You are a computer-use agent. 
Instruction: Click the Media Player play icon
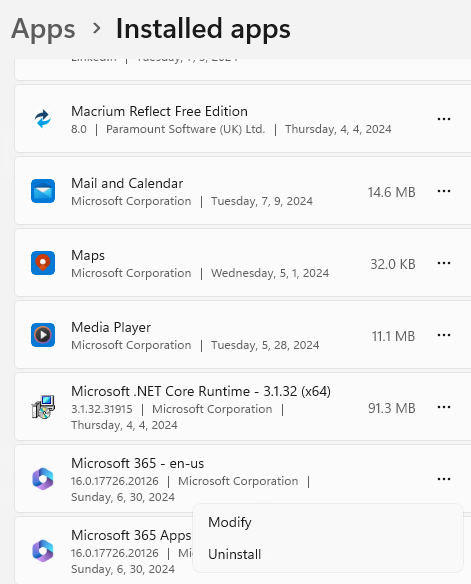[43, 335]
